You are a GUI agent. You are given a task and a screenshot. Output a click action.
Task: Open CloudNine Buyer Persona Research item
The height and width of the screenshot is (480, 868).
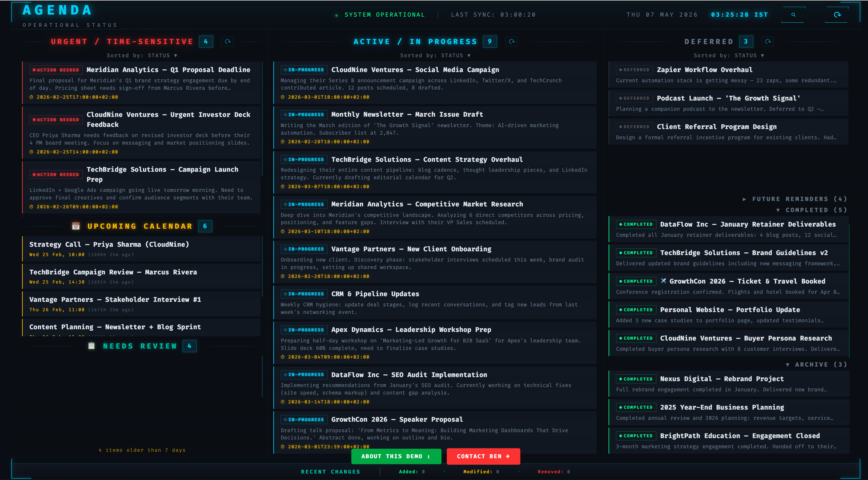pos(729,343)
